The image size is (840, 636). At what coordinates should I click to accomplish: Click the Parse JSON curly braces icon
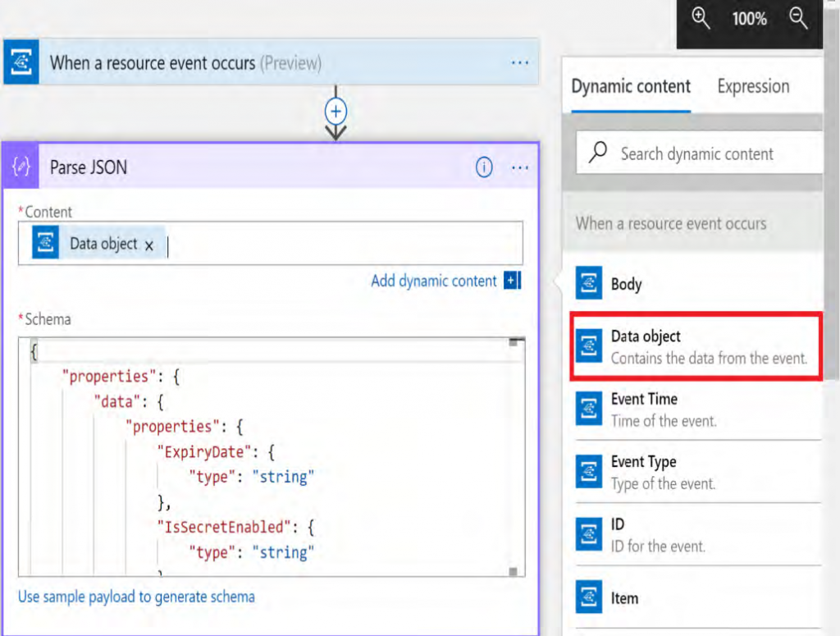point(21,167)
